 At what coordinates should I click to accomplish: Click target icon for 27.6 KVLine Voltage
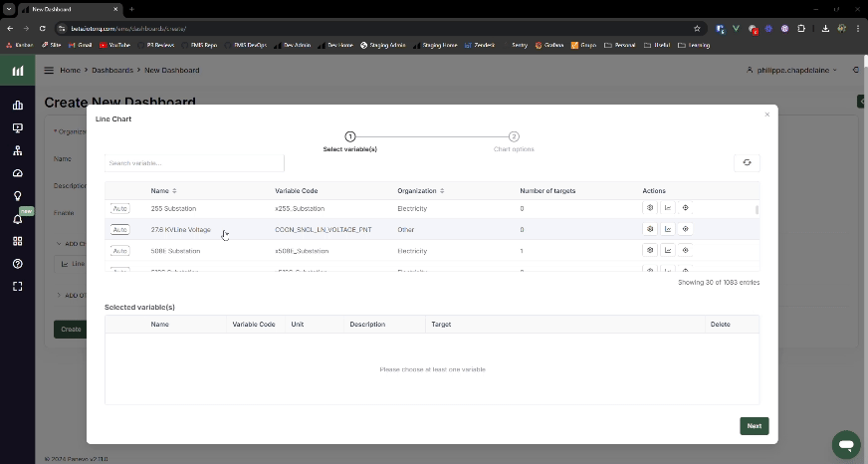pyautogui.click(x=685, y=229)
